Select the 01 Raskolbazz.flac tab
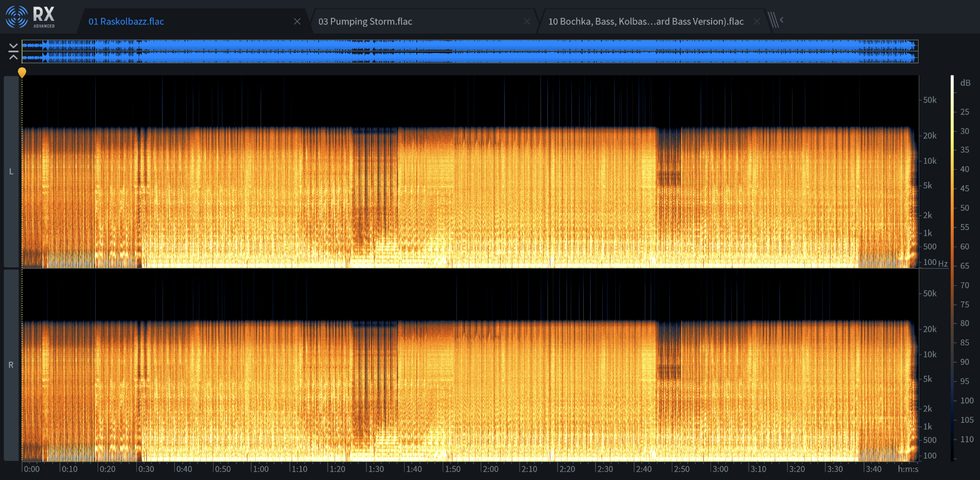Viewport: 980px width, 480px height. (x=126, y=21)
